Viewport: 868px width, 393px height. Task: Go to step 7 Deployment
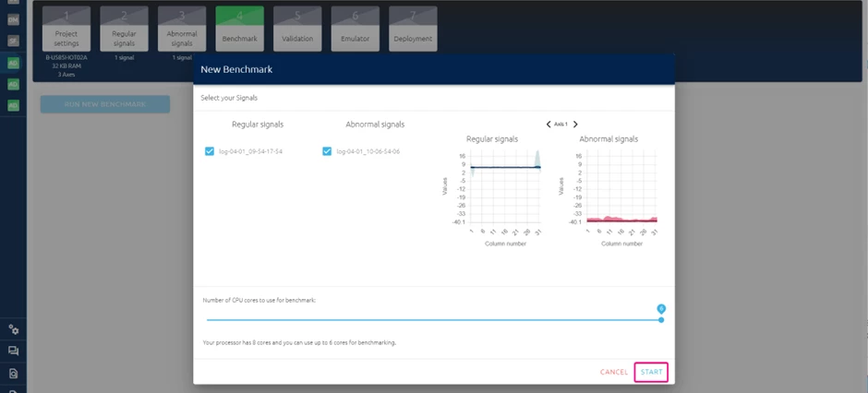[413, 29]
